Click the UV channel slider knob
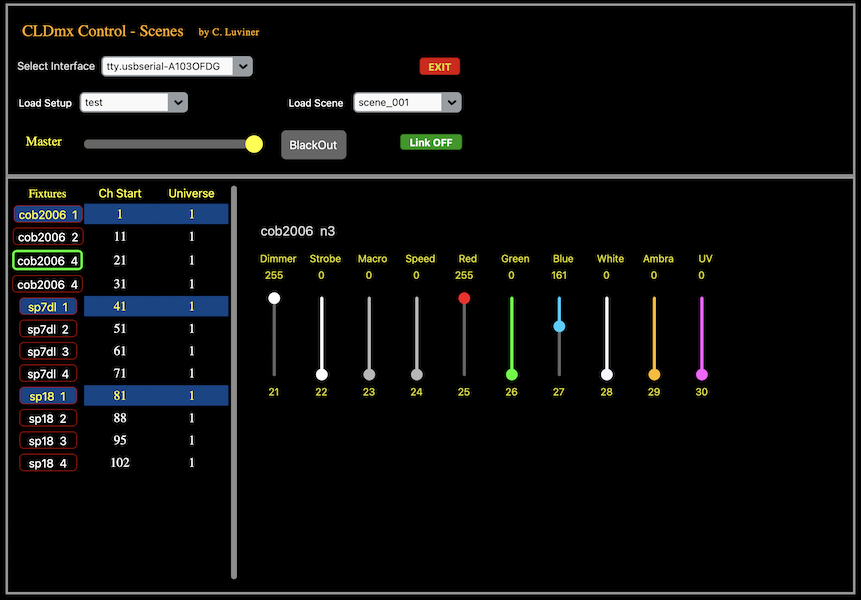This screenshot has width=861, height=600. coord(701,374)
